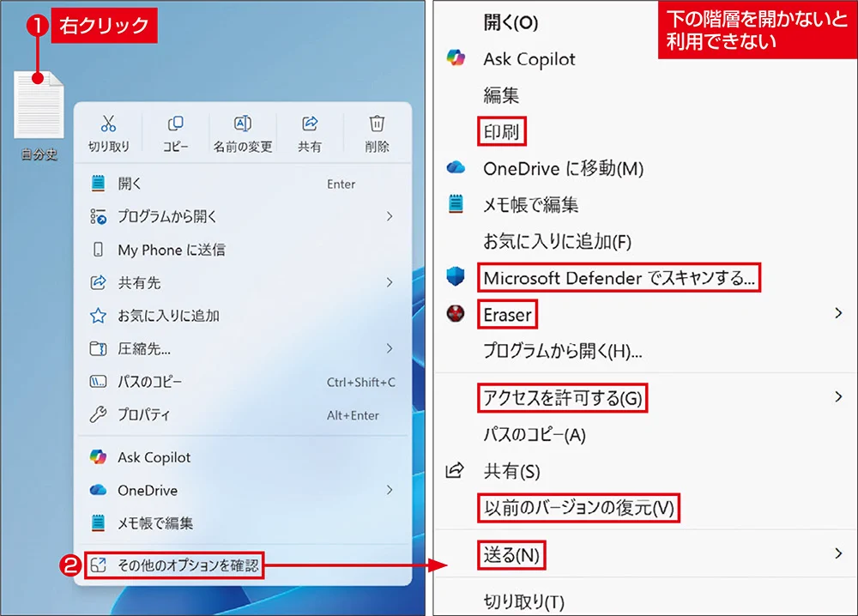Click the phone icon beside My Phone に送信

(98, 250)
